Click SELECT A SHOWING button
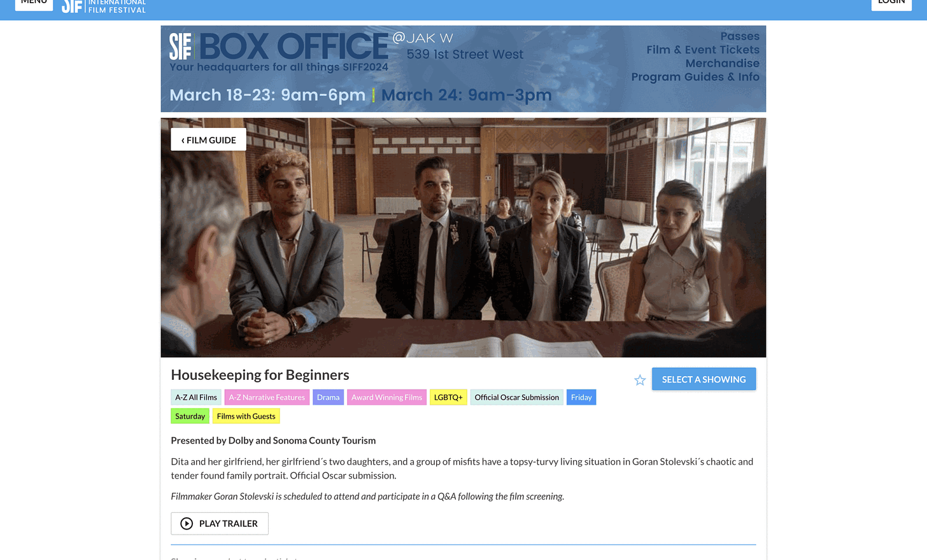Screen dimensions: 927x560 click(704, 379)
